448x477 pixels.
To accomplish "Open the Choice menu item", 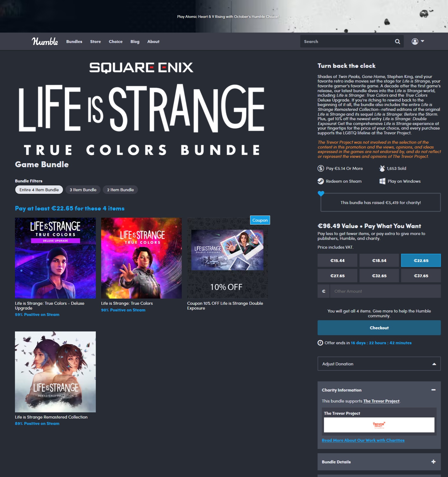I will pos(116,42).
